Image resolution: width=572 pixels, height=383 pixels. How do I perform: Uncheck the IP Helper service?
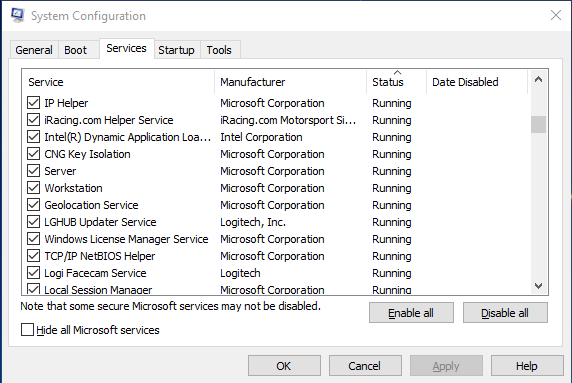click(x=34, y=103)
